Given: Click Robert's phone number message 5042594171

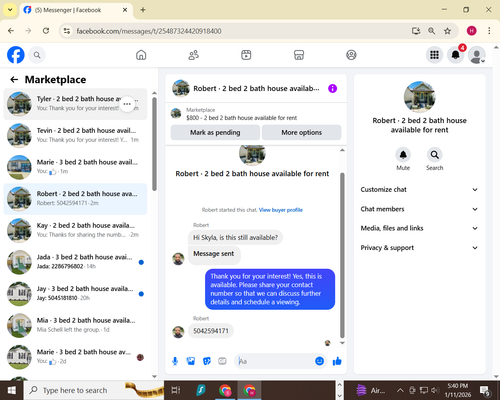Looking at the screenshot, I should (211, 331).
